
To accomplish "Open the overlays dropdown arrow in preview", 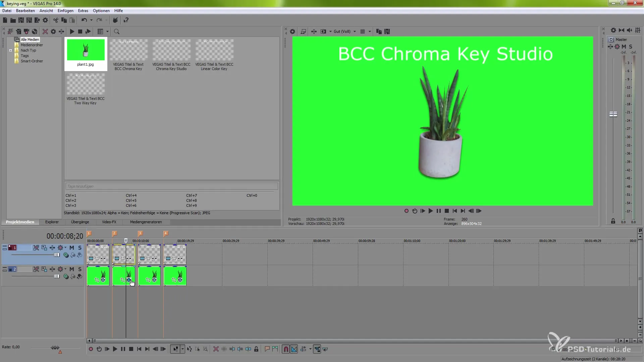I will click(x=370, y=32).
